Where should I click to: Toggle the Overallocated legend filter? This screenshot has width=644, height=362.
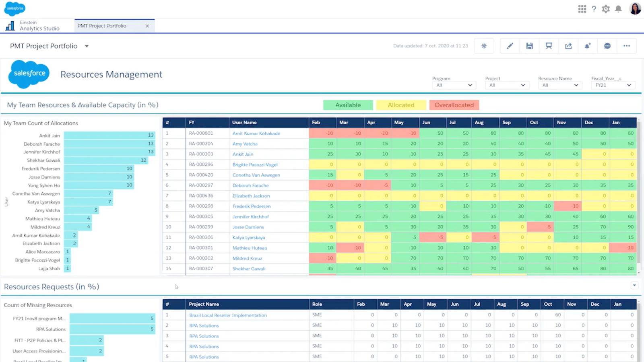454,105
